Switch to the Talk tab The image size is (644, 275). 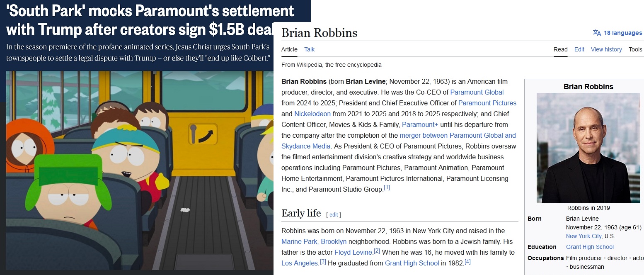(x=309, y=49)
